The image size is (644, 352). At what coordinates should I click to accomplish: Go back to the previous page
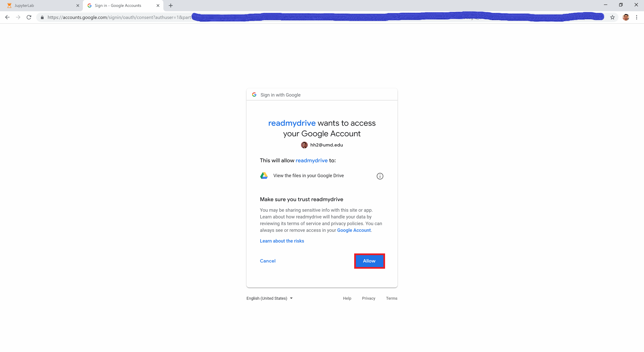pos(7,17)
